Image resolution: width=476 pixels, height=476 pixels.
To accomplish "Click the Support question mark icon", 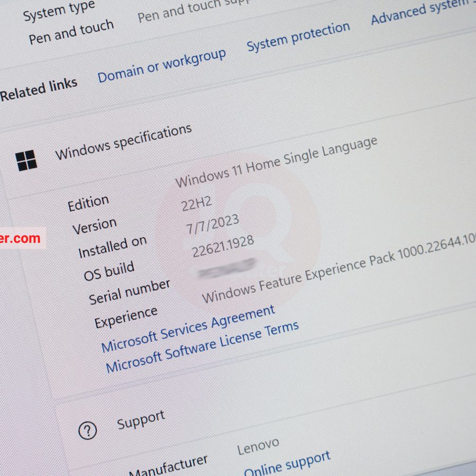I will (87, 430).
